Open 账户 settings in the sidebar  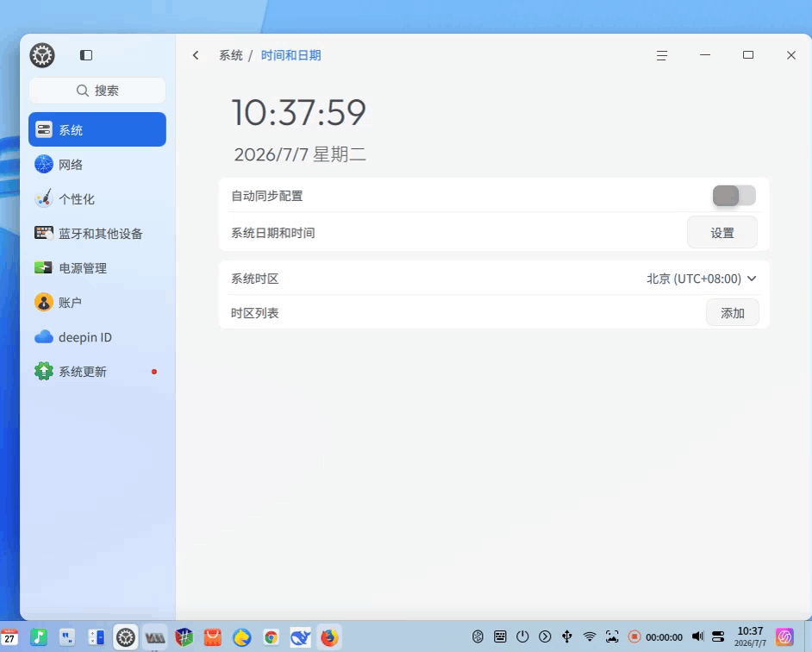coord(97,302)
